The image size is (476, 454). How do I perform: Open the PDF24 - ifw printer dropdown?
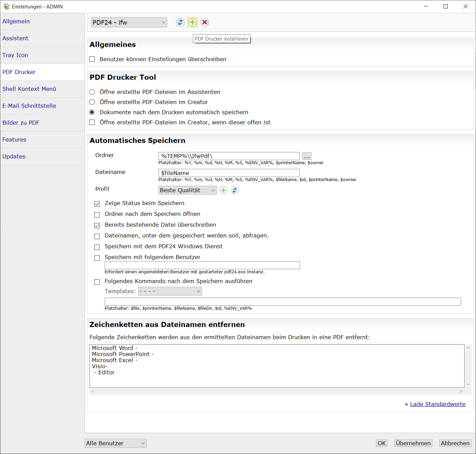pos(129,22)
